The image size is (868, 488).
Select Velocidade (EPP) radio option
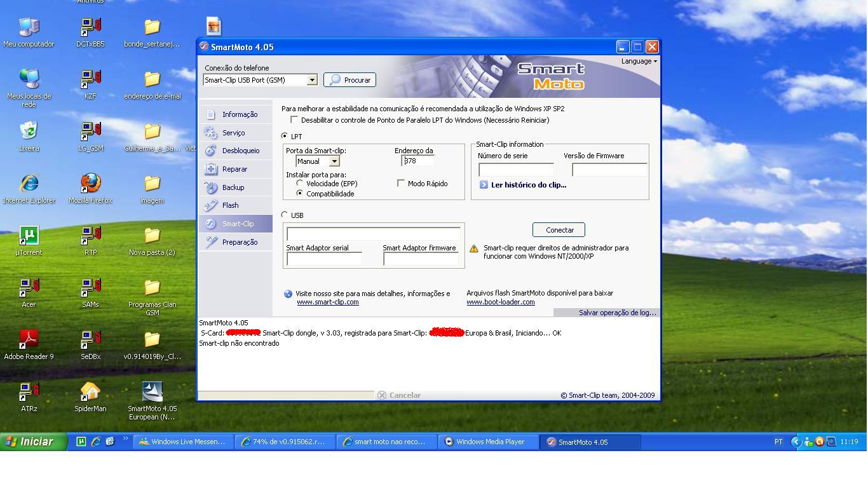point(299,183)
